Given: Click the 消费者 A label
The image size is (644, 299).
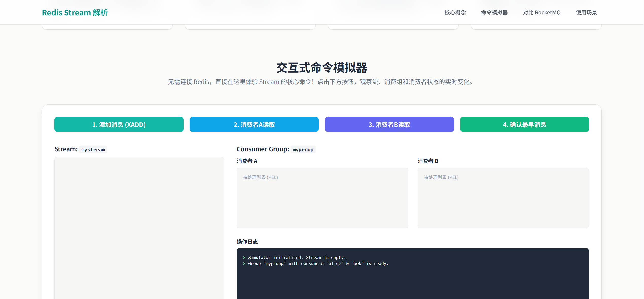Looking at the screenshot, I should pyautogui.click(x=247, y=161).
